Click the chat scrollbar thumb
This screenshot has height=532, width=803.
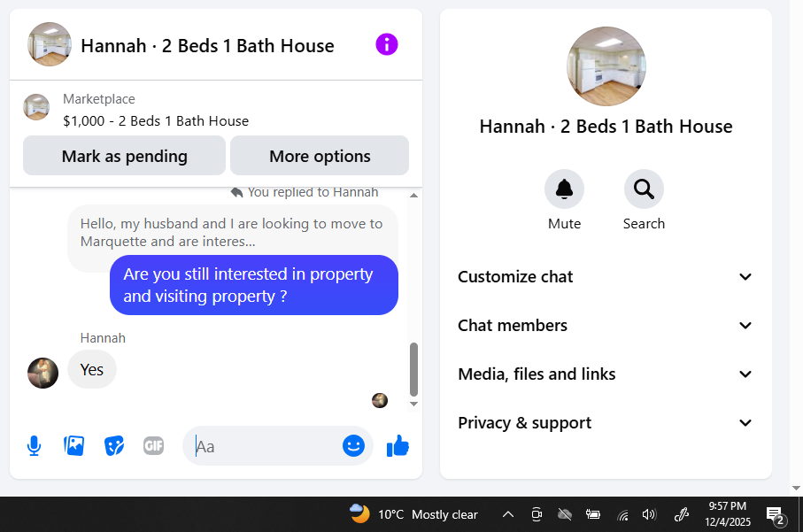(413, 369)
